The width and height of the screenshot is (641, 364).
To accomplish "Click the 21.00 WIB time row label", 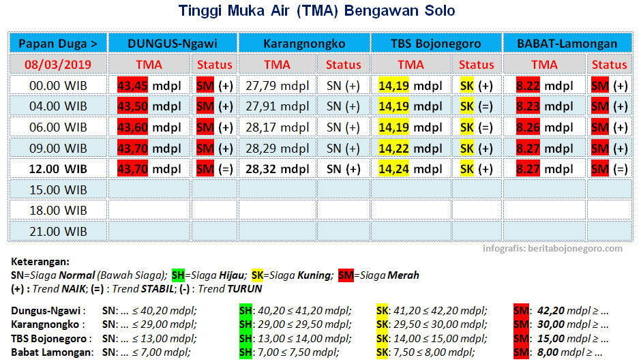I will coord(58,232).
